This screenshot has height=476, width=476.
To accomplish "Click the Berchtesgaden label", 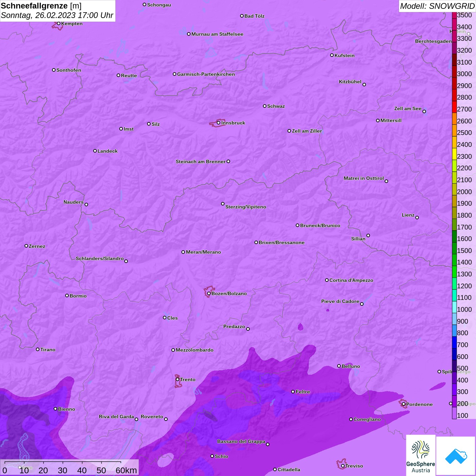I will point(434,41).
